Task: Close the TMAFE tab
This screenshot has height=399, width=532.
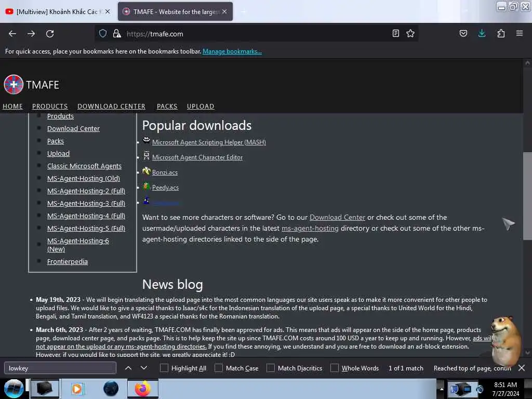Action: (x=224, y=11)
